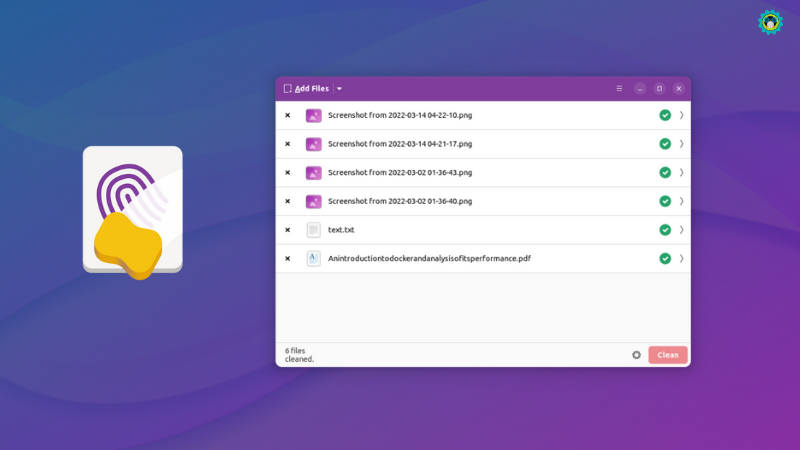Click image icon of 01-36-40.png screenshot
The height and width of the screenshot is (450, 800).
pos(313,201)
